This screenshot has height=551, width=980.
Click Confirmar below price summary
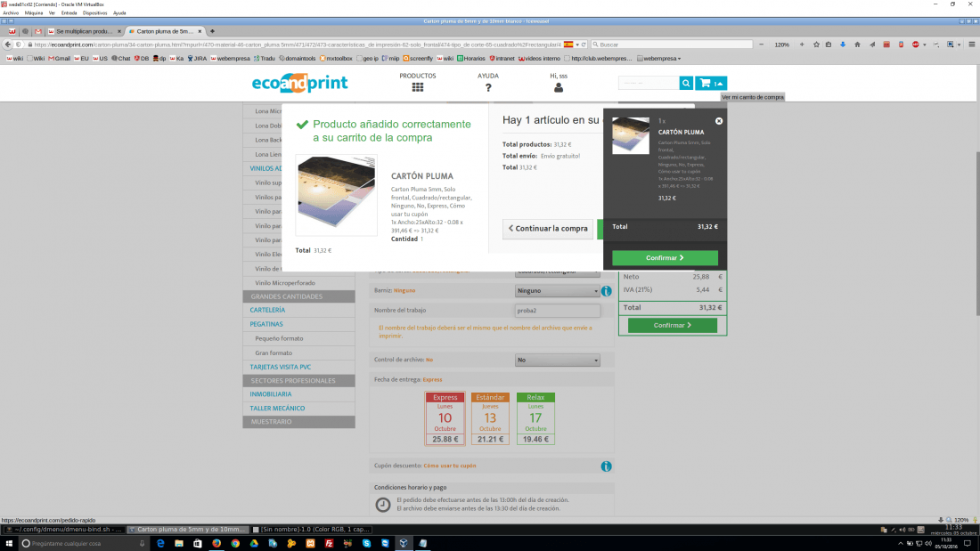pos(672,326)
